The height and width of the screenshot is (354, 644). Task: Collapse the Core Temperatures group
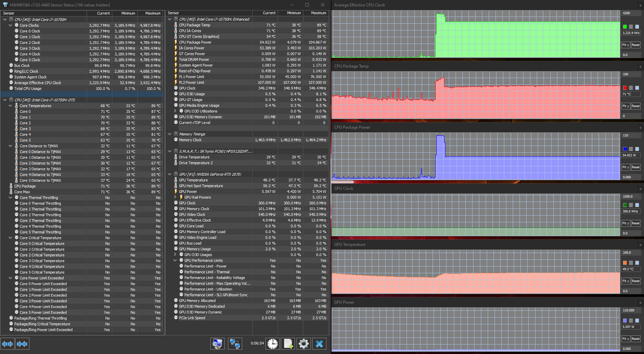coord(11,106)
